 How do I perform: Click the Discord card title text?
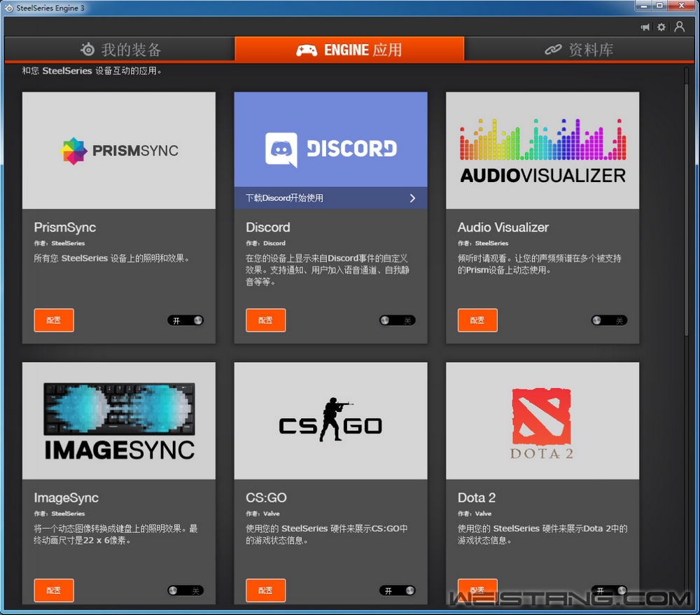coord(268,228)
